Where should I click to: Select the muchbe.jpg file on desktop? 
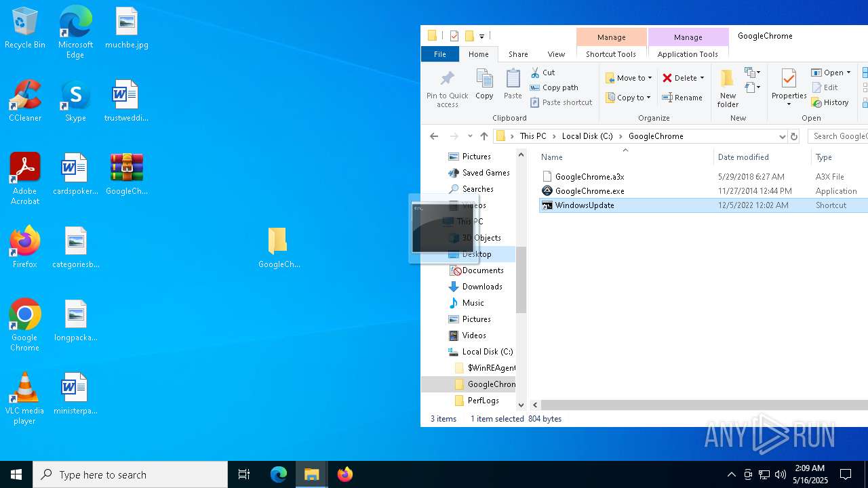126,28
